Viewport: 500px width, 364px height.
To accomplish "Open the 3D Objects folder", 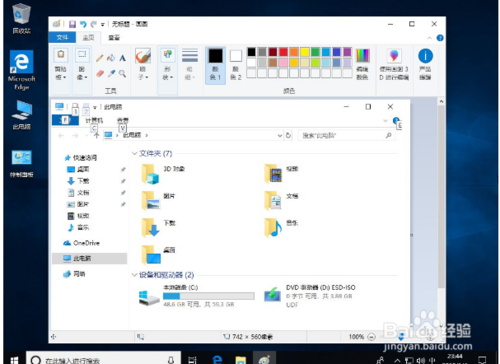I will click(x=163, y=174).
